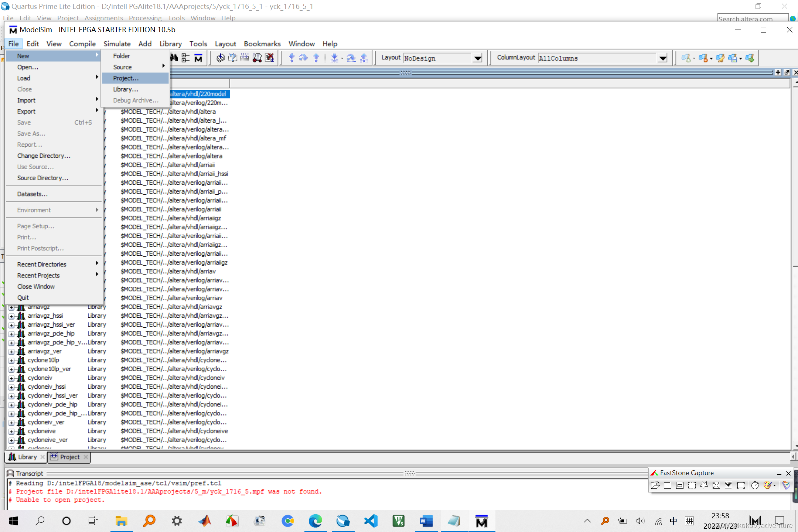Expand the arriavgz_hssi library node

coord(11,316)
